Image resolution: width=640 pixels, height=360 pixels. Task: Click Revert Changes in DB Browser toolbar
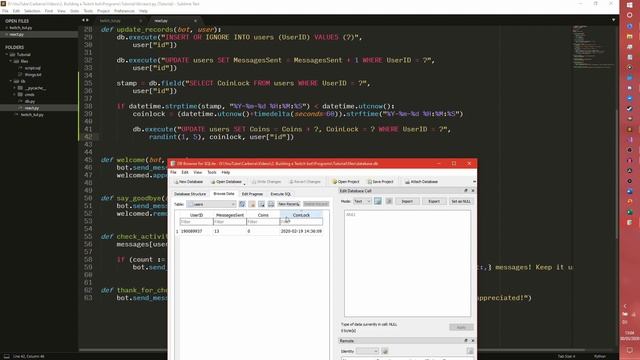305,182
